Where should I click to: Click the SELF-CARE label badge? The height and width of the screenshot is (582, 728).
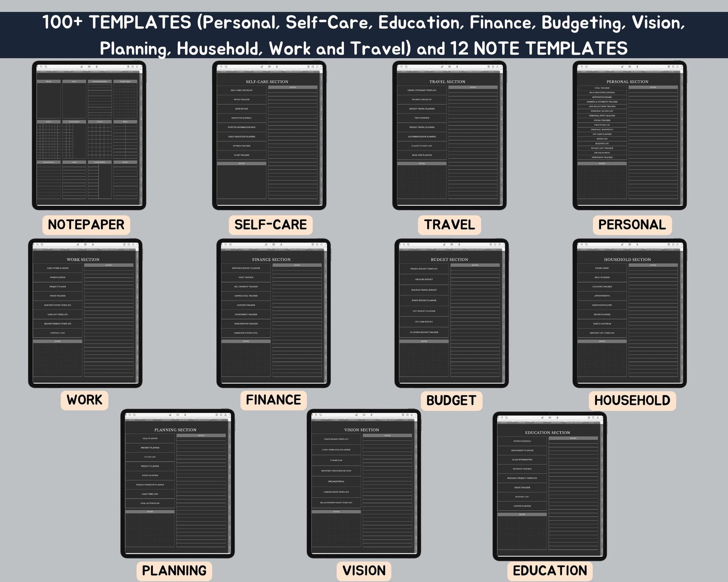[x=270, y=225]
